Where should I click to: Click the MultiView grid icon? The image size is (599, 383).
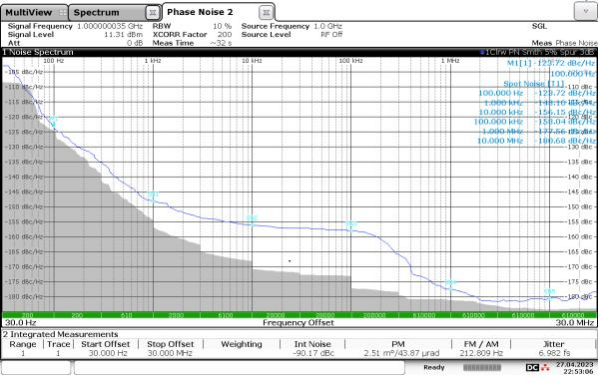62,13
